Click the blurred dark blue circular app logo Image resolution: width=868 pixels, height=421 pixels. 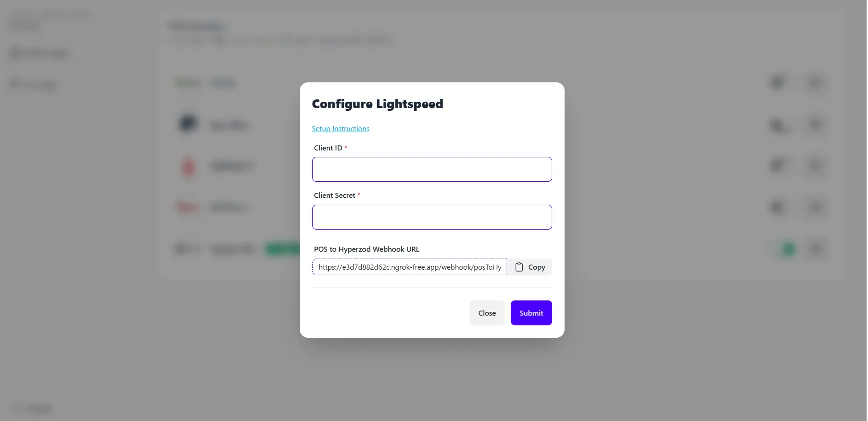click(x=188, y=124)
